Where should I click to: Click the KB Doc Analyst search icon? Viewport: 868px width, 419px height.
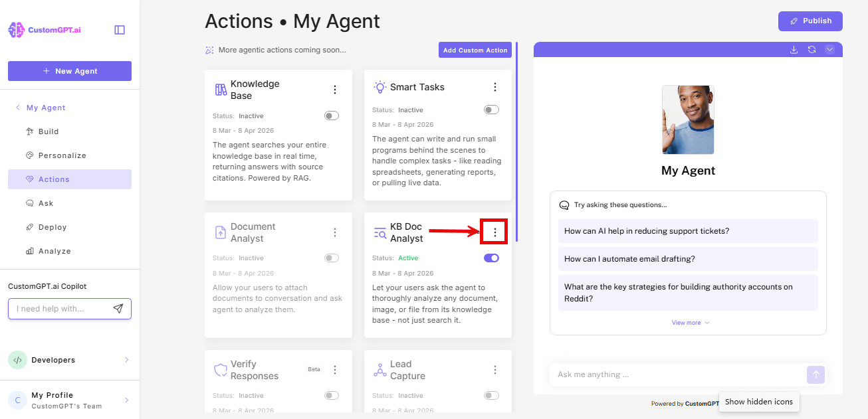pyautogui.click(x=380, y=232)
